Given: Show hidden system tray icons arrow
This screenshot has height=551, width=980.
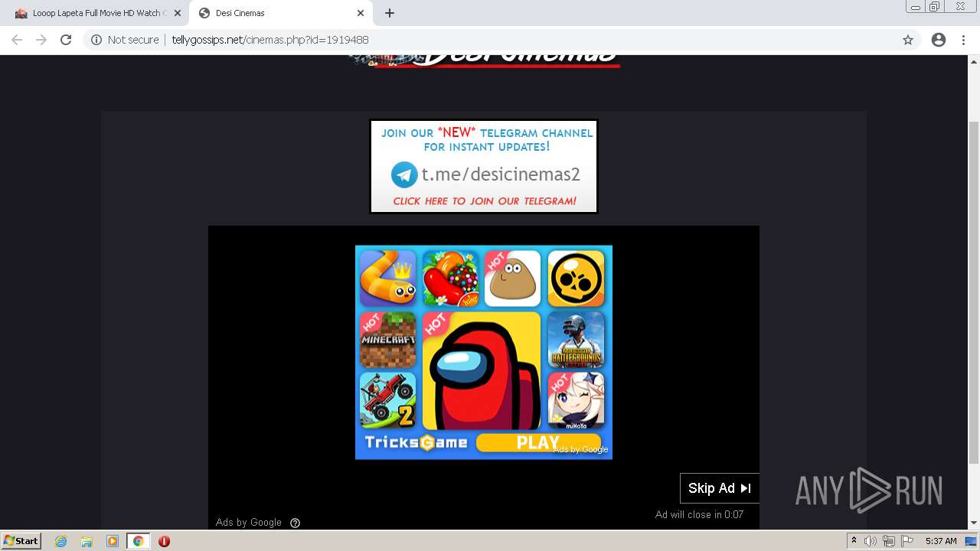Looking at the screenshot, I should coord(854,541).
